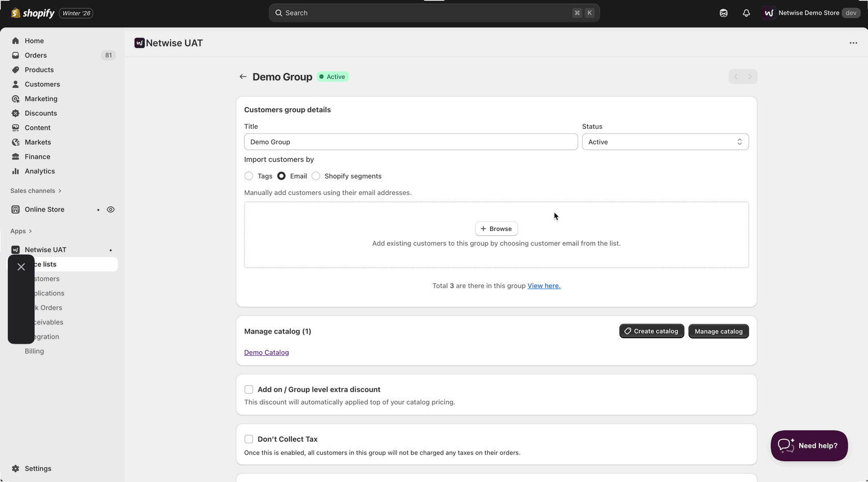The height and width of the screenshot is (482, 868).
Task: Expand the Apps section in sidebar
Action: pos(21,231)
